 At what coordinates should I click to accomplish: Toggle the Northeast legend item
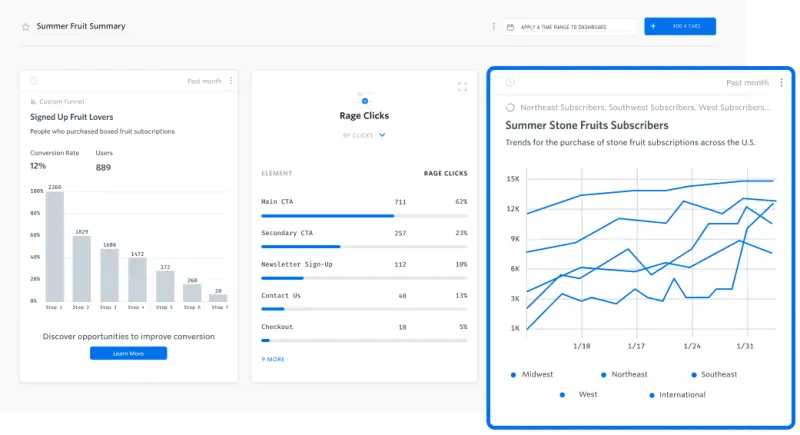(x=624, y=375)
